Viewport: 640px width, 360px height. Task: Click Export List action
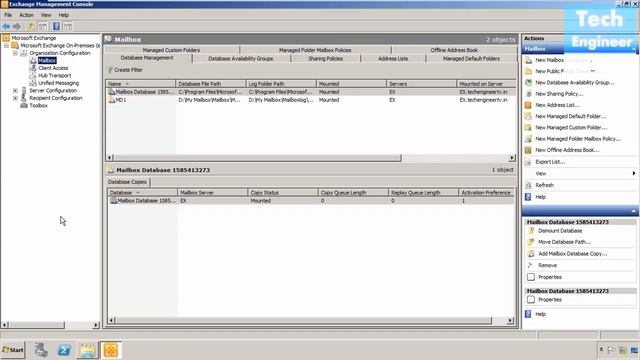(x=550, y=162)
